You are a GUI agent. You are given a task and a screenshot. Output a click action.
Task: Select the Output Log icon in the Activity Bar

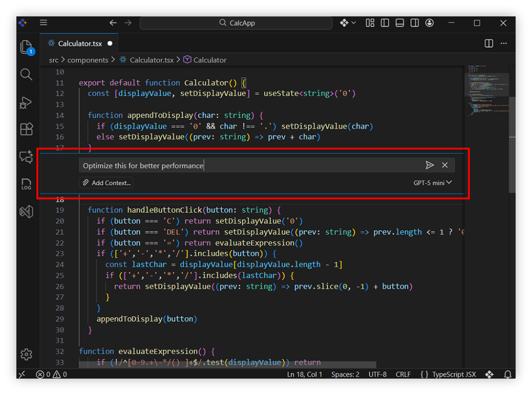pyautogui.click(x=26, y=184)
